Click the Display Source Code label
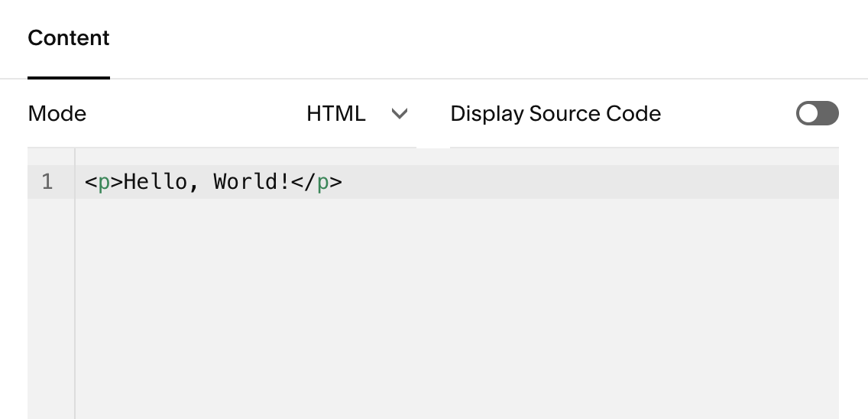 pyautogui.click(x=555, y=114)
